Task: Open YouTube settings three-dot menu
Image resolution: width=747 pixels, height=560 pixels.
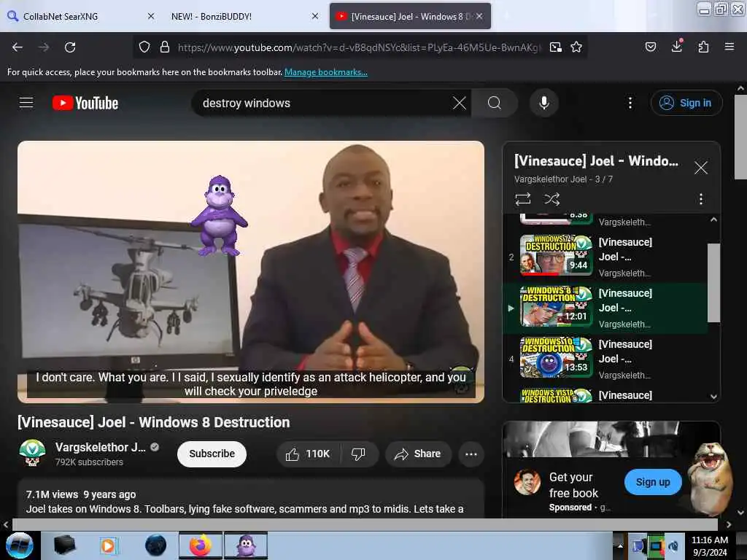Action: [630, 103]
